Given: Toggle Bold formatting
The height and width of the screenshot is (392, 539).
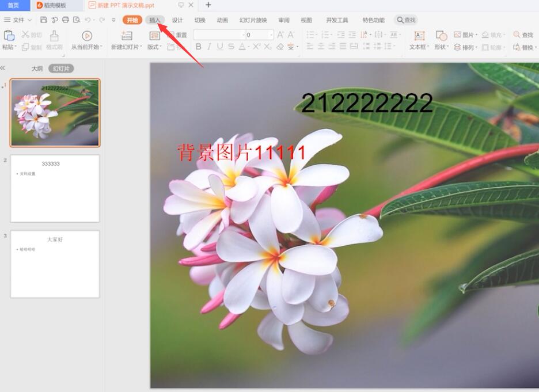Looking at the screenshot, I should pos(198,47).
